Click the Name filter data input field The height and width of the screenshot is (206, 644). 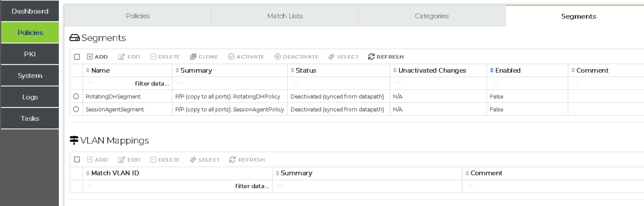tap(127, 83)
